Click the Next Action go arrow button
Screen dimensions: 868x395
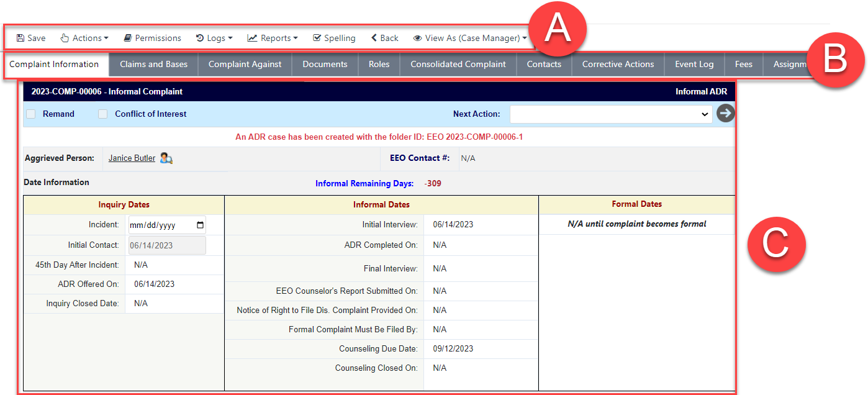click(x=725, y=114)
